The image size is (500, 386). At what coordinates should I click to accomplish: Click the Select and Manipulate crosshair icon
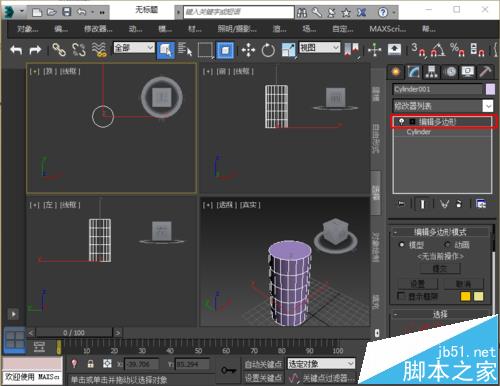coord(375,50)
